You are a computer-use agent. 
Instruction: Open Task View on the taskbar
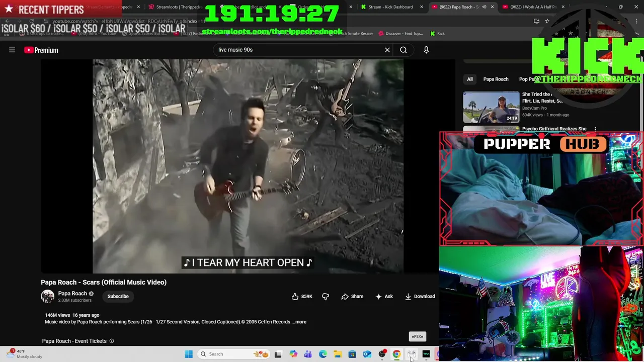tap(278, 354)
